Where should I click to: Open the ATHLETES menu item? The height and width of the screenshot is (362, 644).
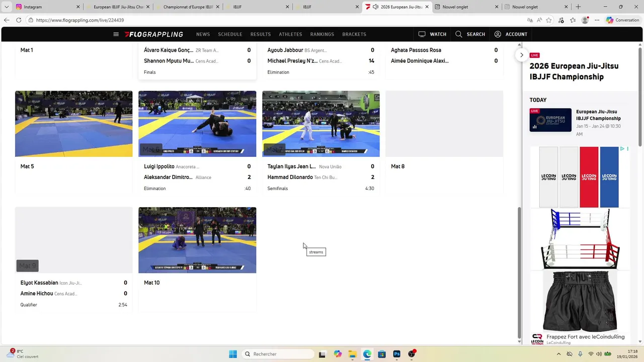[x=290, y=34]
